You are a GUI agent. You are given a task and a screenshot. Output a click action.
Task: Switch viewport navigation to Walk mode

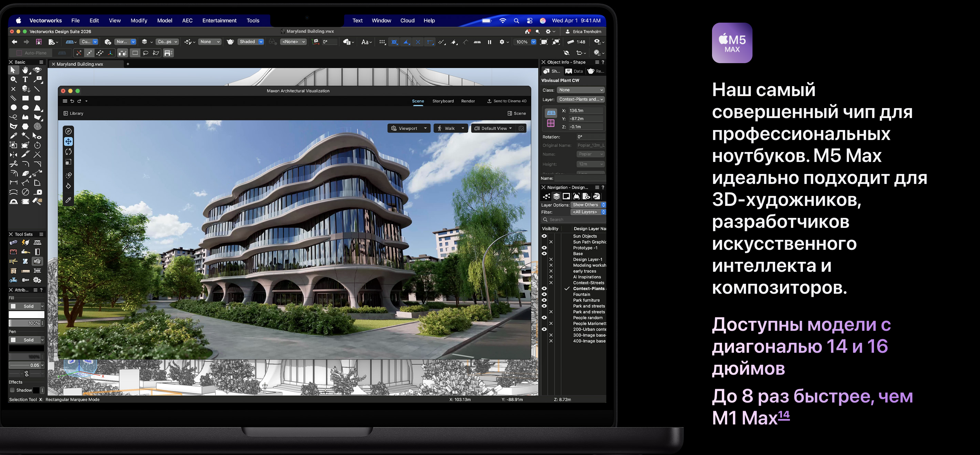click(451, 128)
